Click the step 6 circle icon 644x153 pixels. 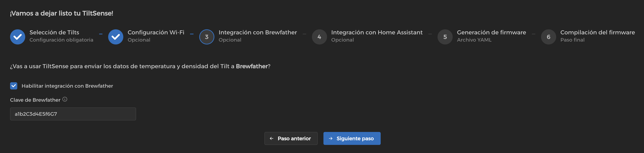pyautogui.click(x=548, y=37)
